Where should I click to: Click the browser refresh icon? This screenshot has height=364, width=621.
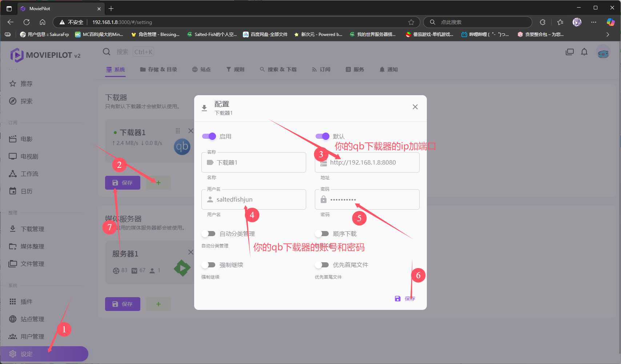[x=27, y=22]
